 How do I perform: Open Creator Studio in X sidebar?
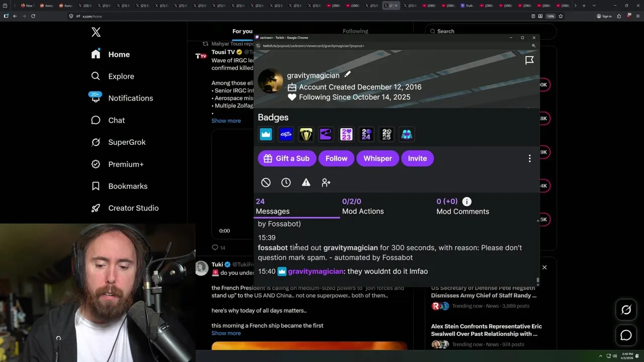pyautogui.click(x=125, y=208)
